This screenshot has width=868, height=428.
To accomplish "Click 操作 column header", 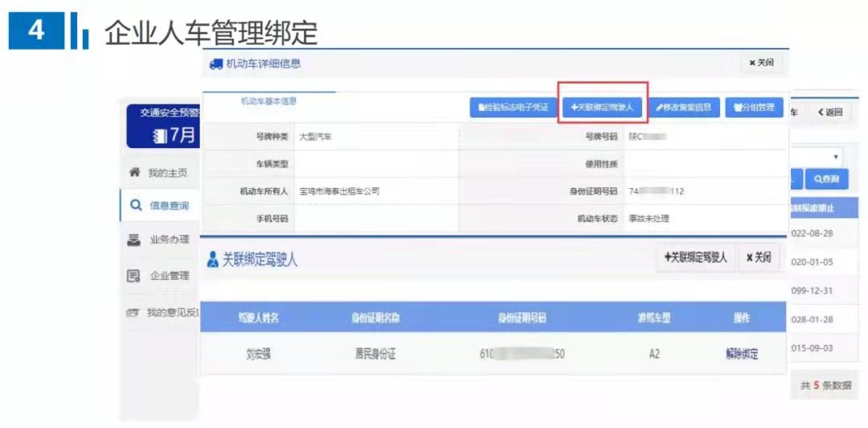I will [742, 319].
